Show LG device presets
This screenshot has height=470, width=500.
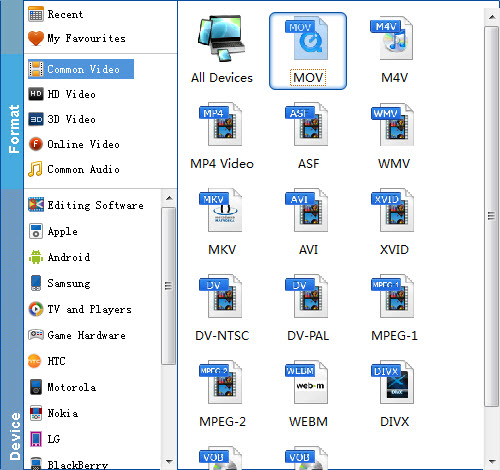[x=44, y=439]
